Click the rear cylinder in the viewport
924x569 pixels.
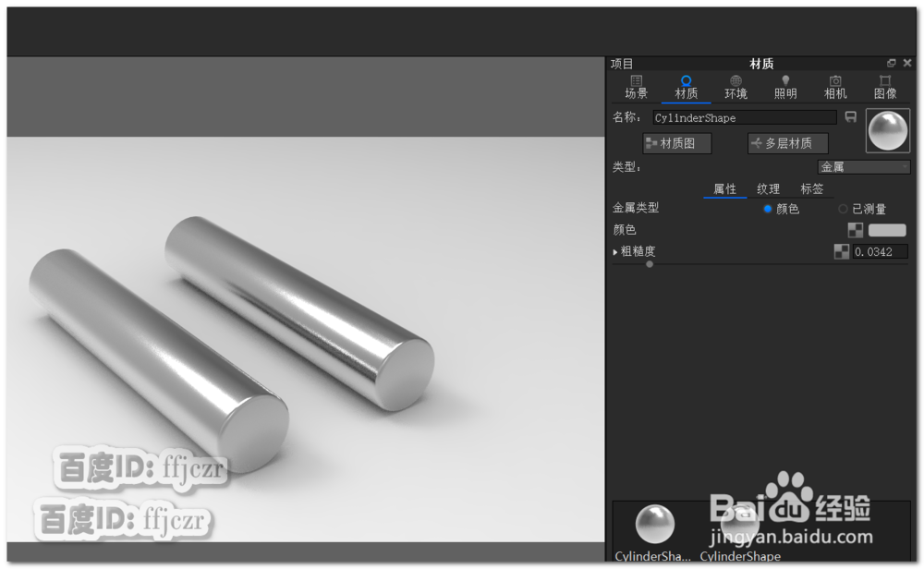pos(299,312)
